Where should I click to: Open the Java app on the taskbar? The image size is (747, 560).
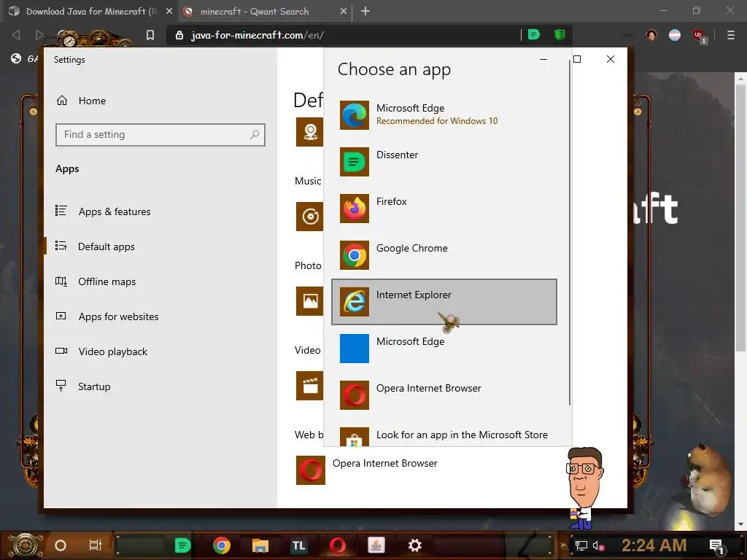pos(376,545)
